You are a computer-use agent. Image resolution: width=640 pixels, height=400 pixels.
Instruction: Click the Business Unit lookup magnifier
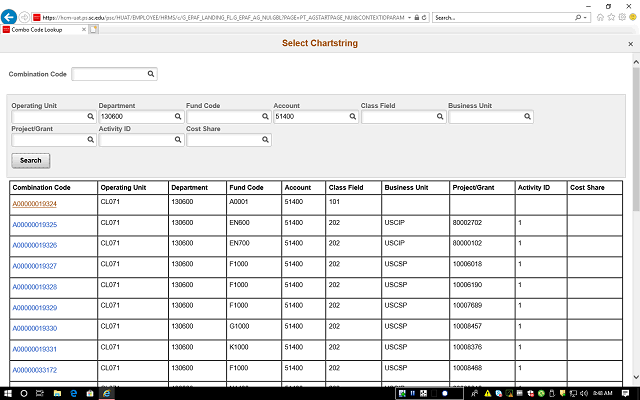tap(527, 116)
